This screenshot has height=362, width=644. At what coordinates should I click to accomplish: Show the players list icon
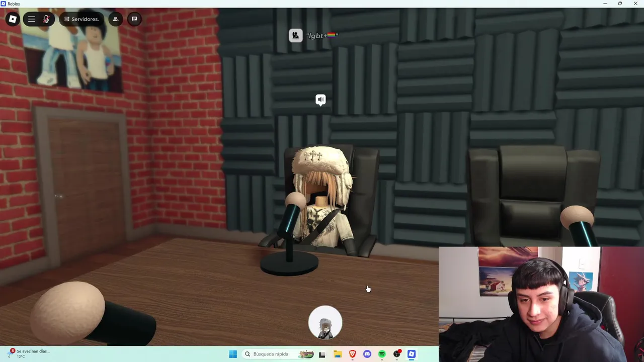coord(115,19)
